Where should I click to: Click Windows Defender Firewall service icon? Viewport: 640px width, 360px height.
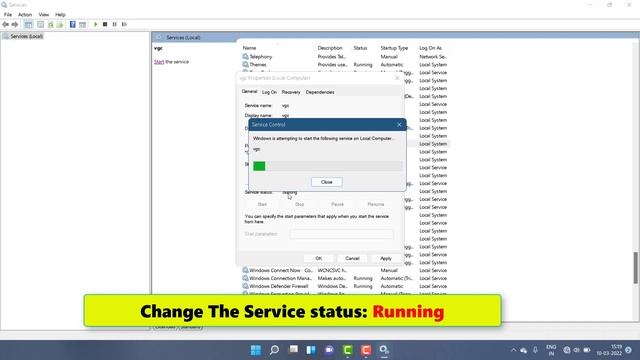pos(245,286)
